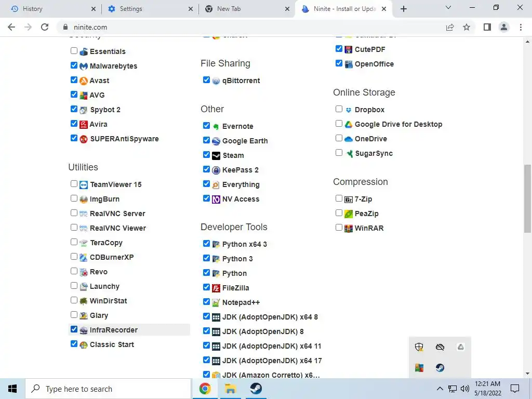Click the Classic Start label

112,345
